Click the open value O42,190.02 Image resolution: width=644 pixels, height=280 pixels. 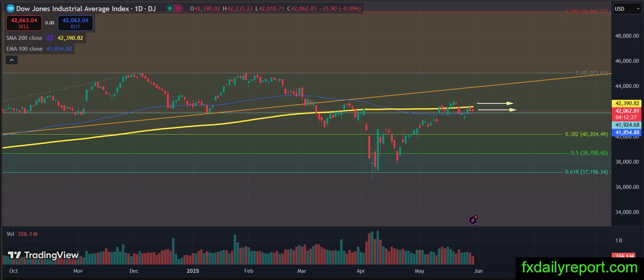[x=205, y=8]
